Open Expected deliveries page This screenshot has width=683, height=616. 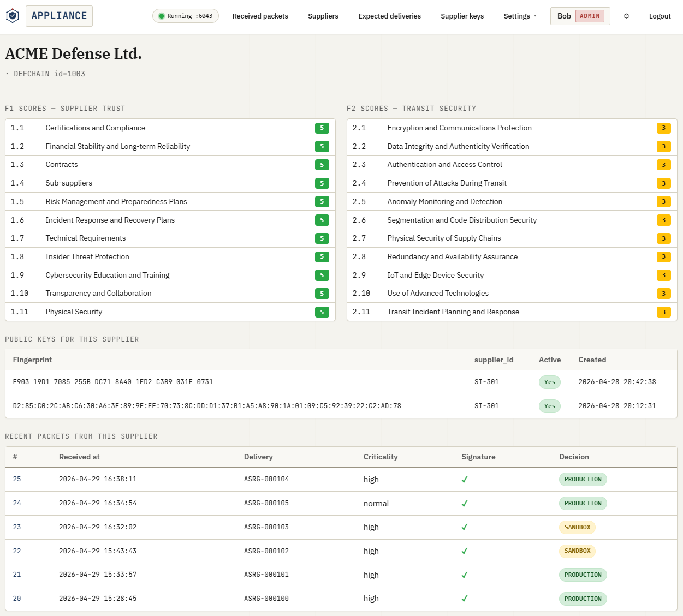pos(390,16)
